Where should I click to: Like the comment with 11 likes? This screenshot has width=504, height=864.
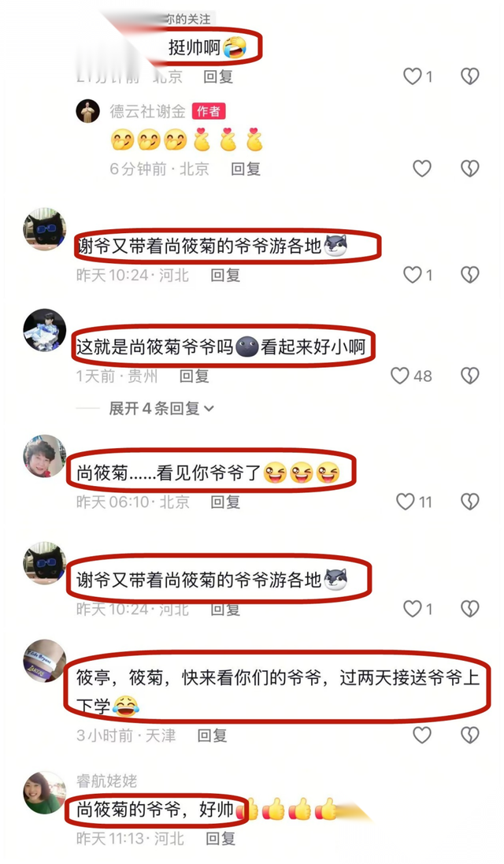[406, 502]
